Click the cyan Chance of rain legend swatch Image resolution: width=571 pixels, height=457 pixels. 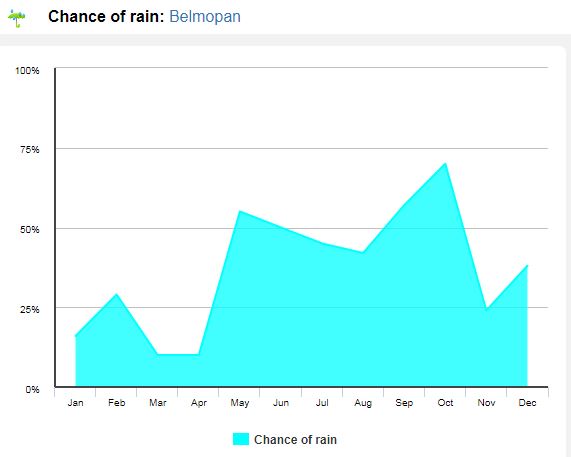(241, 439)
